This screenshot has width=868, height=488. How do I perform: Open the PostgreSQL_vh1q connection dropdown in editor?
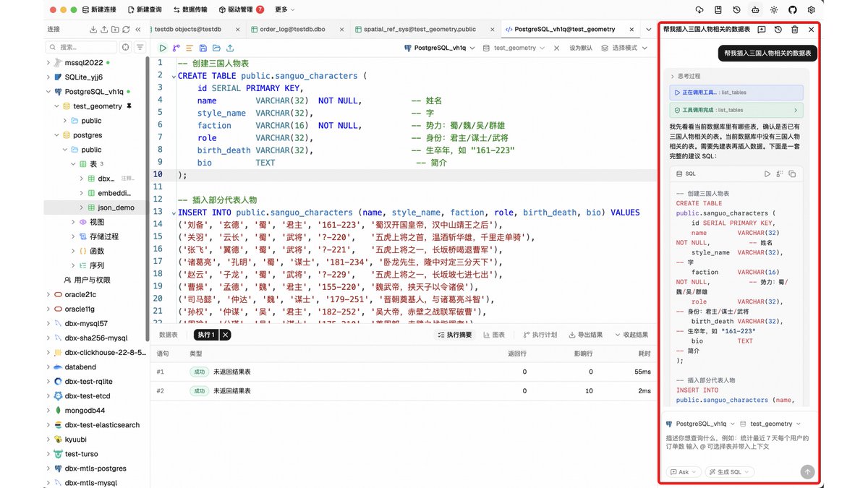[439, 48]
